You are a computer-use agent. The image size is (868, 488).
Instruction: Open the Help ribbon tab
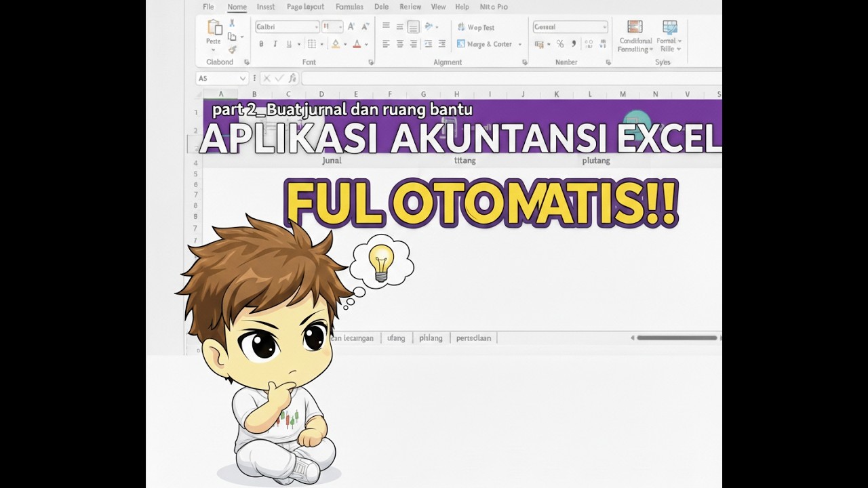click(462, 7)
